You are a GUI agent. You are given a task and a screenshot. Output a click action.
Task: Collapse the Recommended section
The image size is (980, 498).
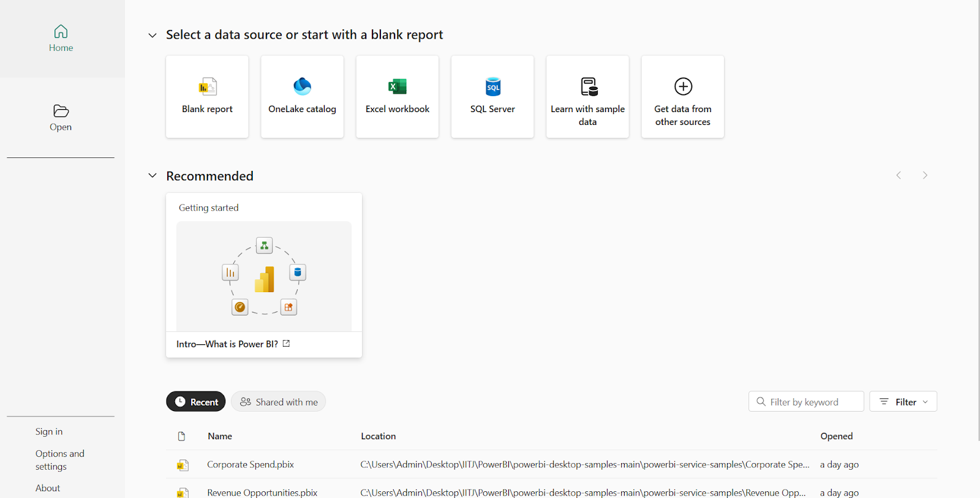(153, 176)
